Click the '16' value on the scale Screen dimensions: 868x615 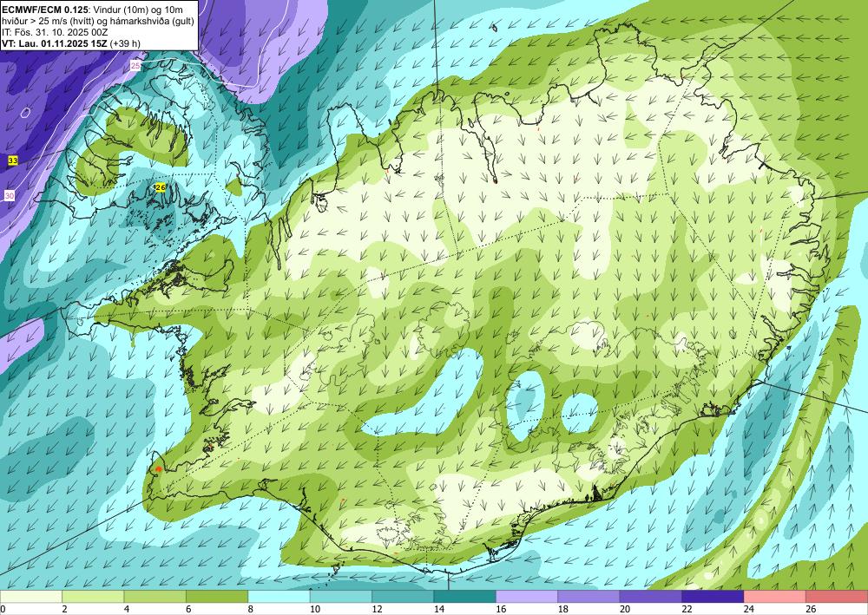point(501,609)
